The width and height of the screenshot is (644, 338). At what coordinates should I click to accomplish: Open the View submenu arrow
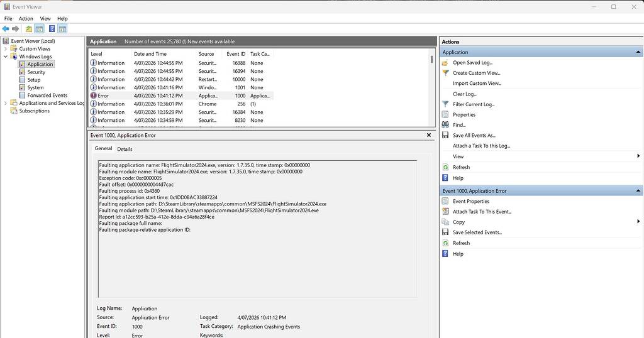coord(638,156)
